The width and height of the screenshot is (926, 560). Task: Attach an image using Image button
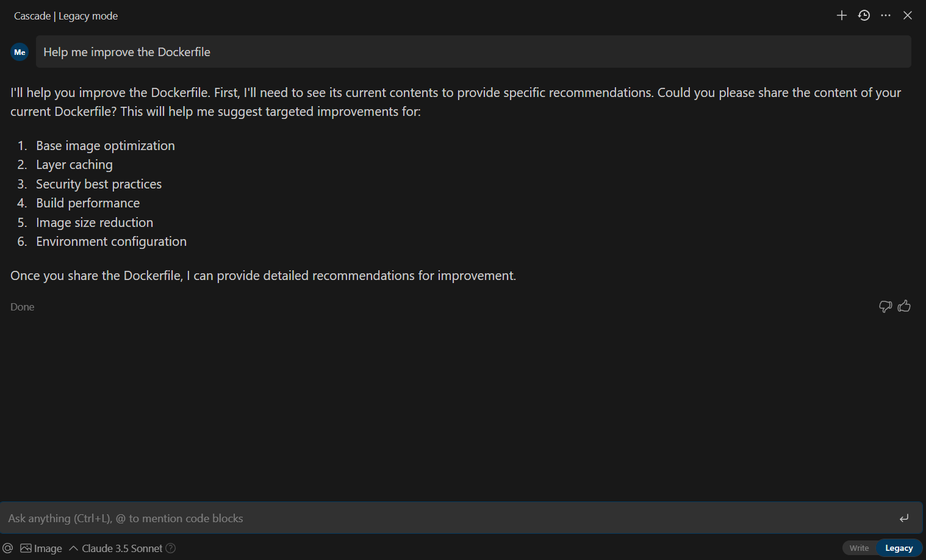point(41,548)
